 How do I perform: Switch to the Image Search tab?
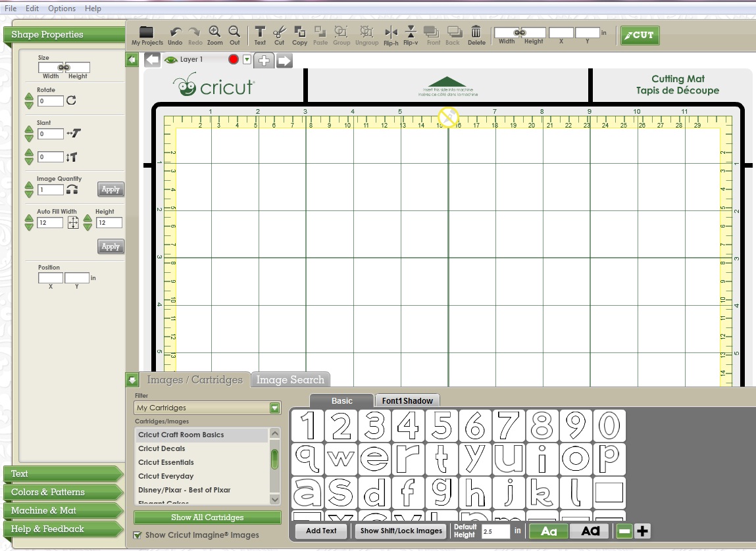(290, 379)
